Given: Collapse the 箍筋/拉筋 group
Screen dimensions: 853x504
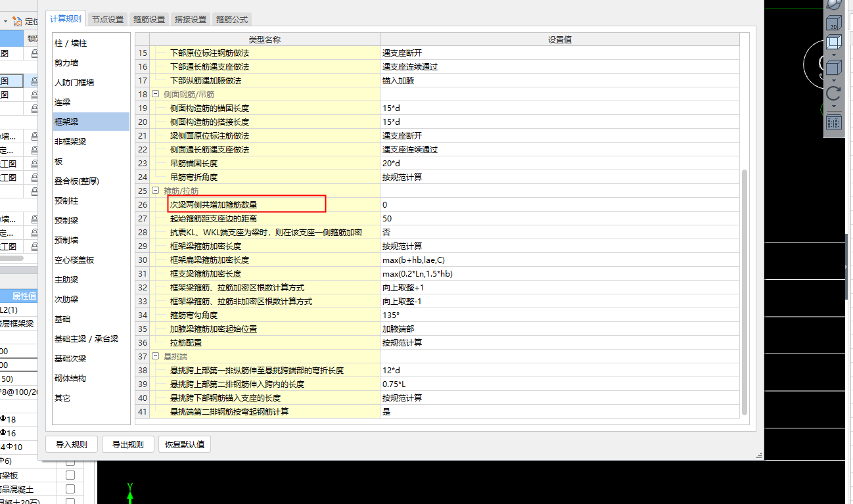Looking at the screenshot, I should coord(156,191).
